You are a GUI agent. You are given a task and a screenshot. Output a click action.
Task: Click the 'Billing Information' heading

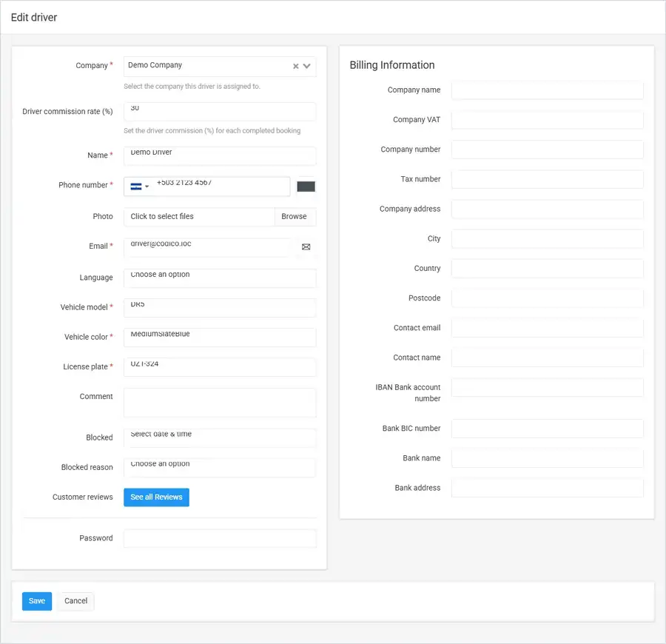pos(392,65)
